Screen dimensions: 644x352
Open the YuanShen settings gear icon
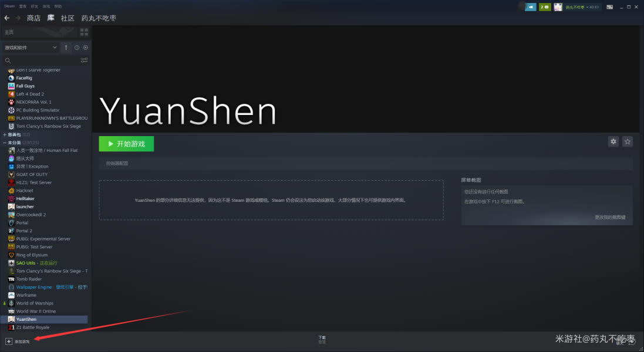pyautogui.click(x=613, y=141)
